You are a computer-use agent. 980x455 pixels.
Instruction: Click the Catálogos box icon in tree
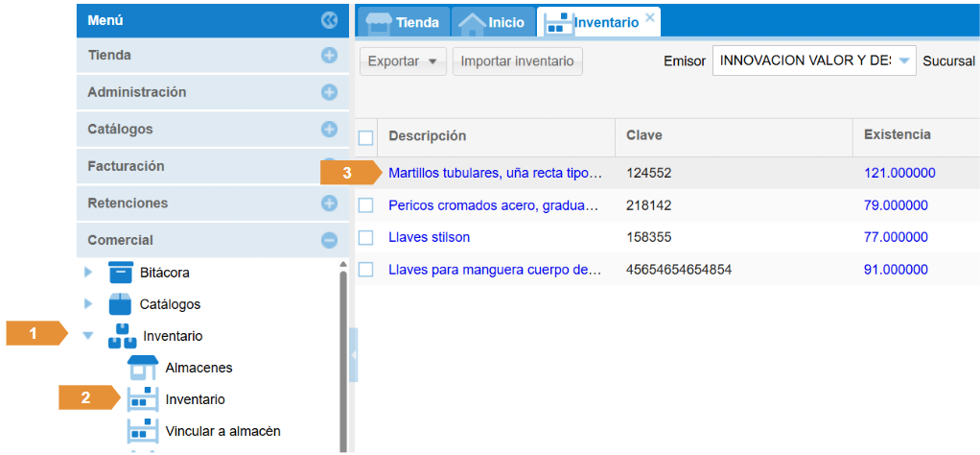click(120, 304)
